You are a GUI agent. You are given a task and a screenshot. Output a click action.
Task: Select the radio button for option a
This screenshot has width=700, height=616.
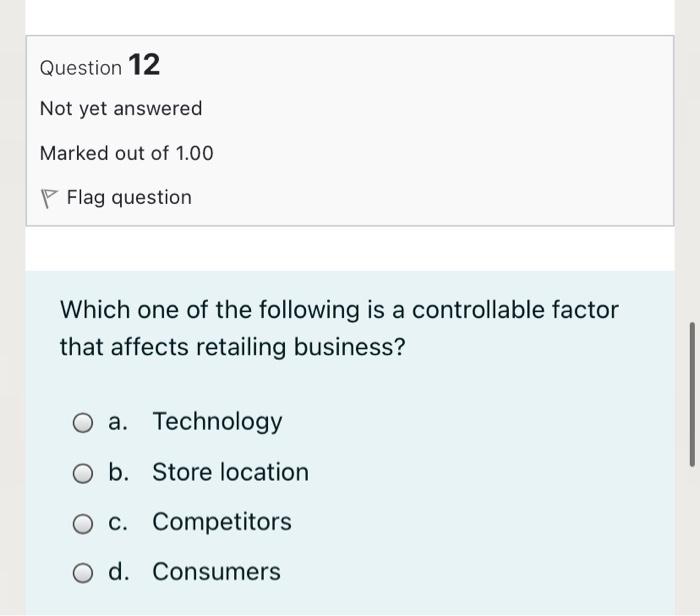(84, 423)
